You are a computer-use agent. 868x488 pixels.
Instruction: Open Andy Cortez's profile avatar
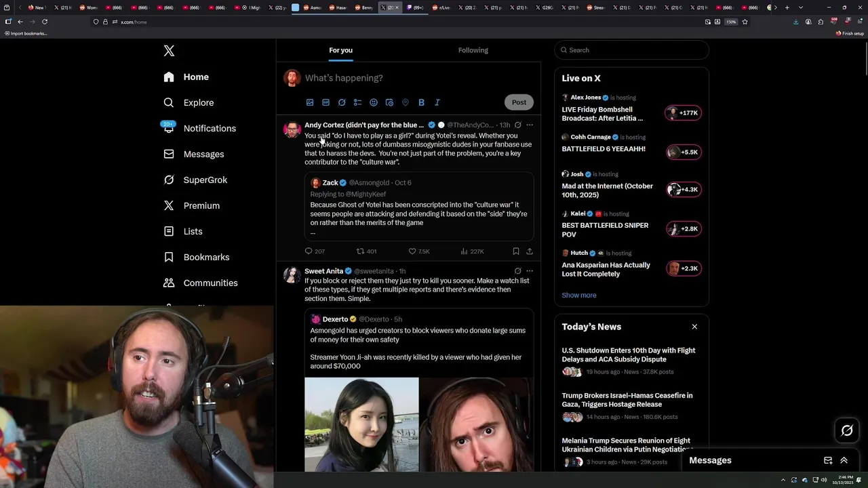click(292, 129)
